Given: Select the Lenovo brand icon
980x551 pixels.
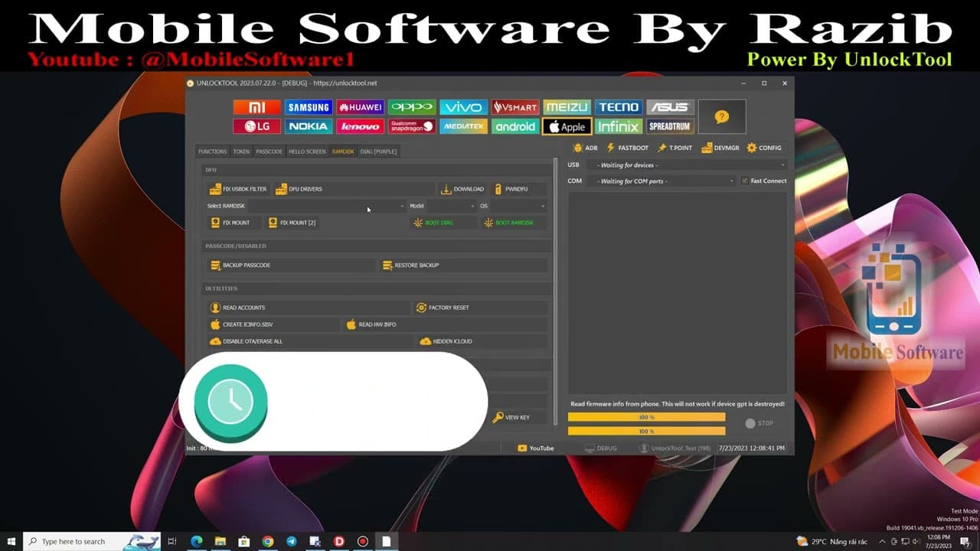Looking at the screenshot, I should 361,126.
